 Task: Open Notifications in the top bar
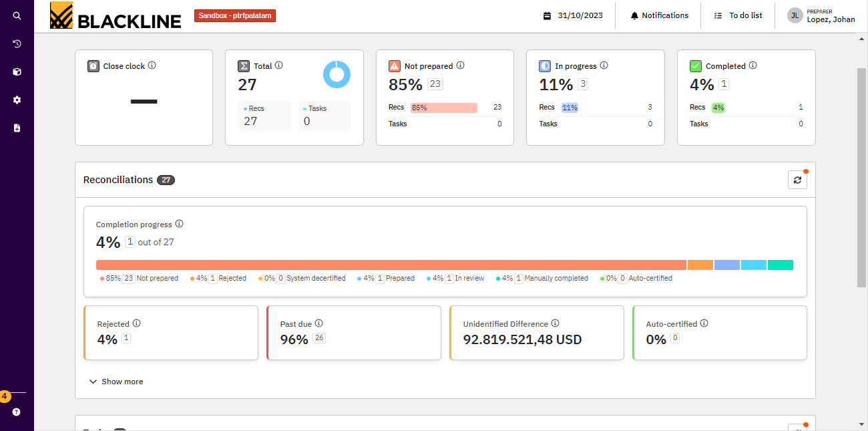659,15
